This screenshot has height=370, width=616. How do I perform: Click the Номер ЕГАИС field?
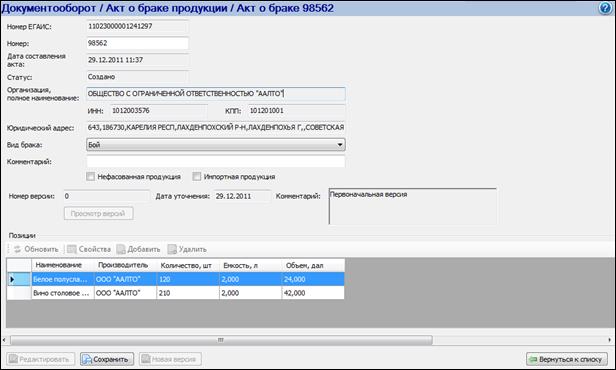137,26
